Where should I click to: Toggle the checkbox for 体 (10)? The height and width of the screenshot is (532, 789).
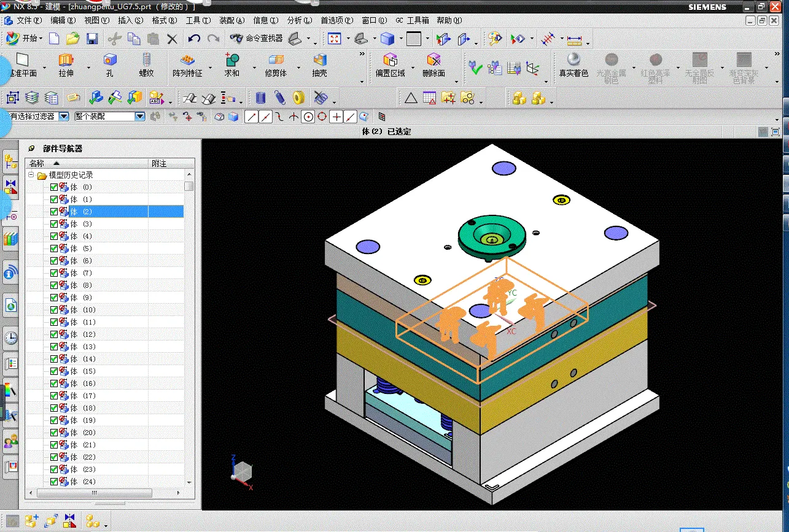pos(54,310)
